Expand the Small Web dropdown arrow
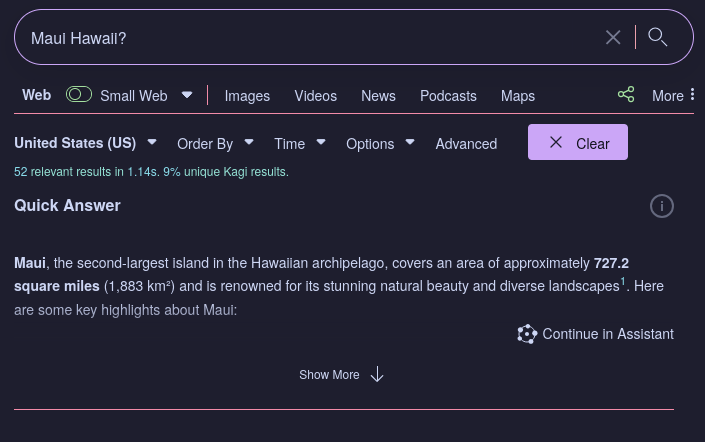The height and width of the screenshot is (442, 705). [x=187, y=96]
